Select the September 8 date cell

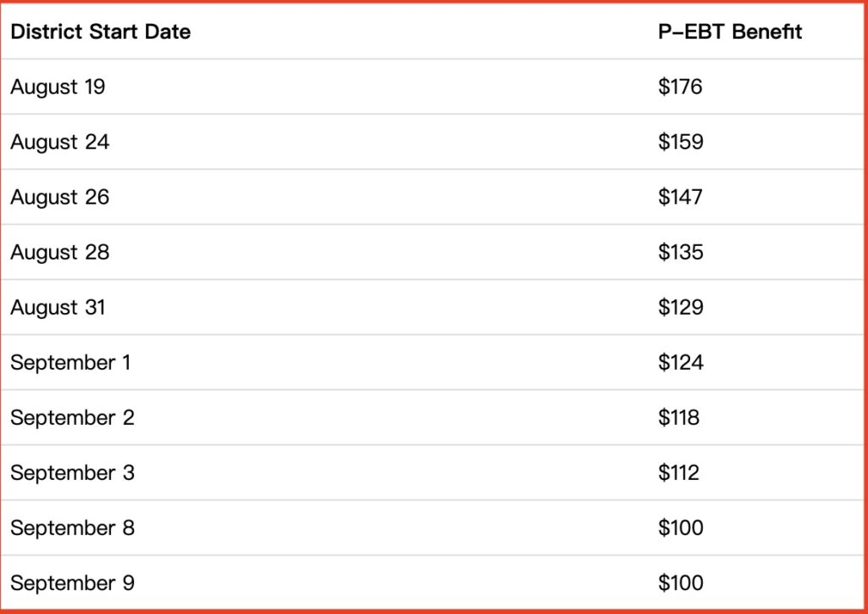(72, 527)
